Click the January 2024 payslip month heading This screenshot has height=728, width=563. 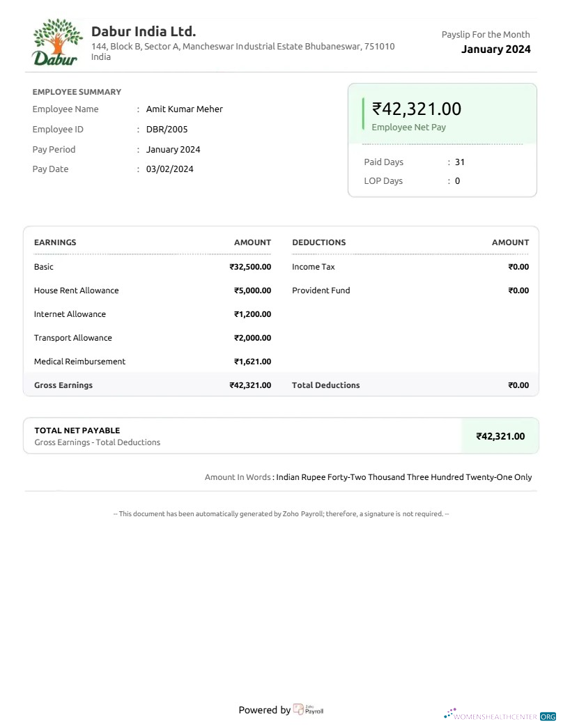[495, 49]
